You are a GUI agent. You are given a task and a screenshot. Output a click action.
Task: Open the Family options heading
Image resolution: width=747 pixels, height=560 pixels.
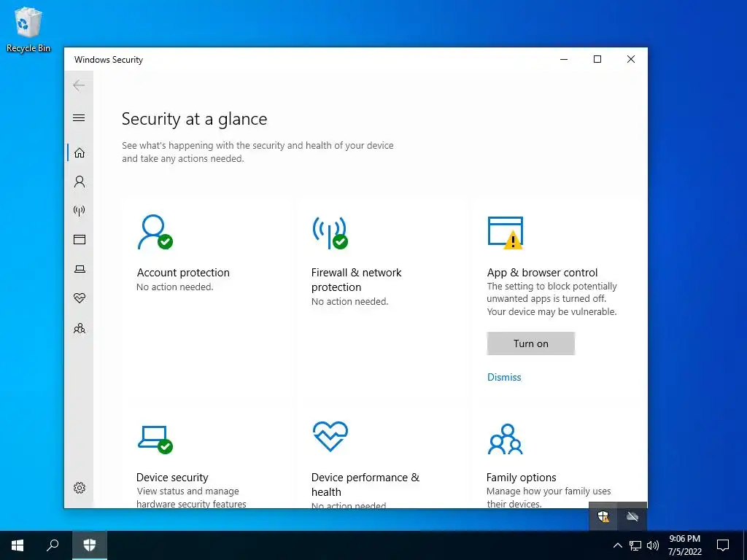tap(521, 477)
